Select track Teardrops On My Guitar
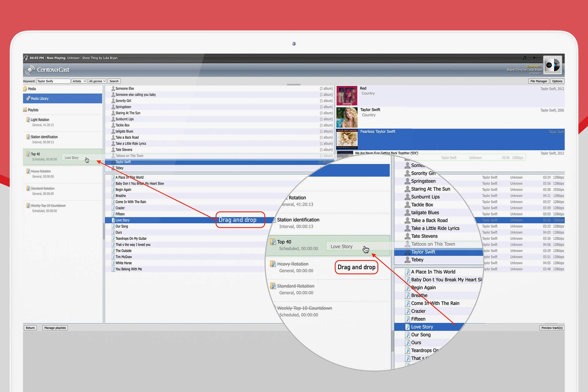This screenshot has width=588, height=392. [x=131, y=239]
